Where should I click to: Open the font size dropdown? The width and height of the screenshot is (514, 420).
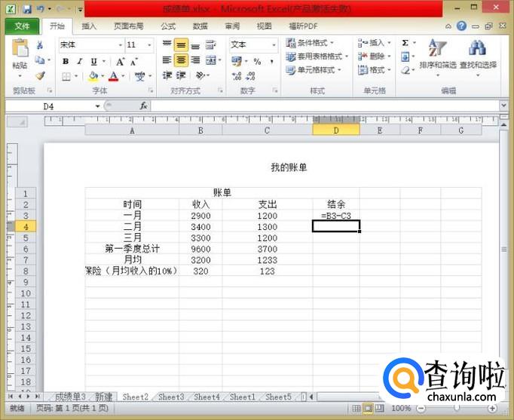click(149, 45)
